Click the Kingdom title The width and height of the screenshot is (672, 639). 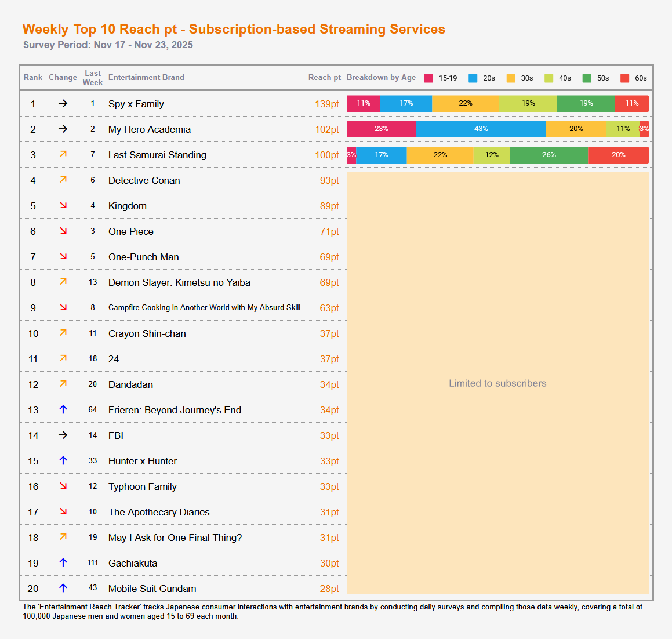pos(128,206)
